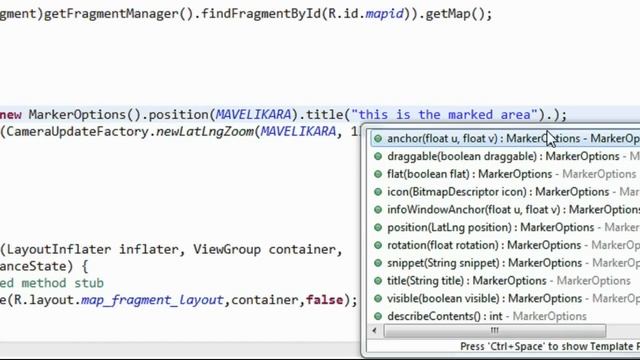Image resolution: width=640 pixels, height=360 pixels.
Task: Click green method icon beside describeContents
Action: coord(378,316)
